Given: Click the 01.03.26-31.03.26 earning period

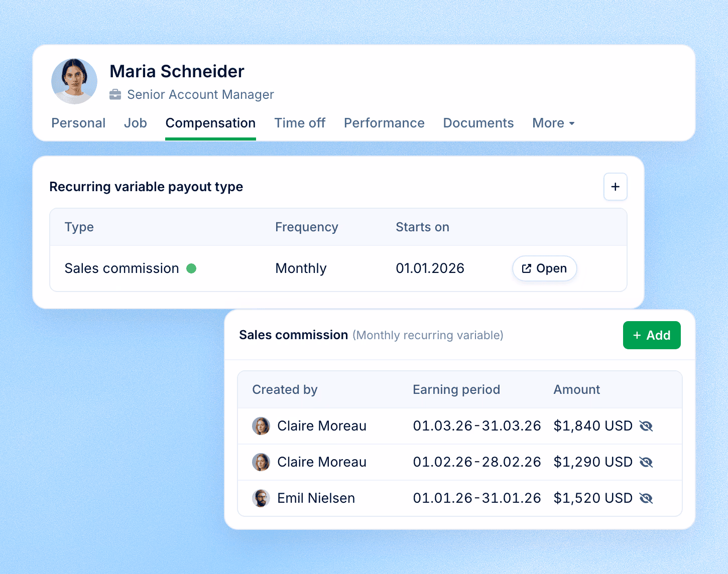Looking at the screenshot, I should [x=477, y=426].
